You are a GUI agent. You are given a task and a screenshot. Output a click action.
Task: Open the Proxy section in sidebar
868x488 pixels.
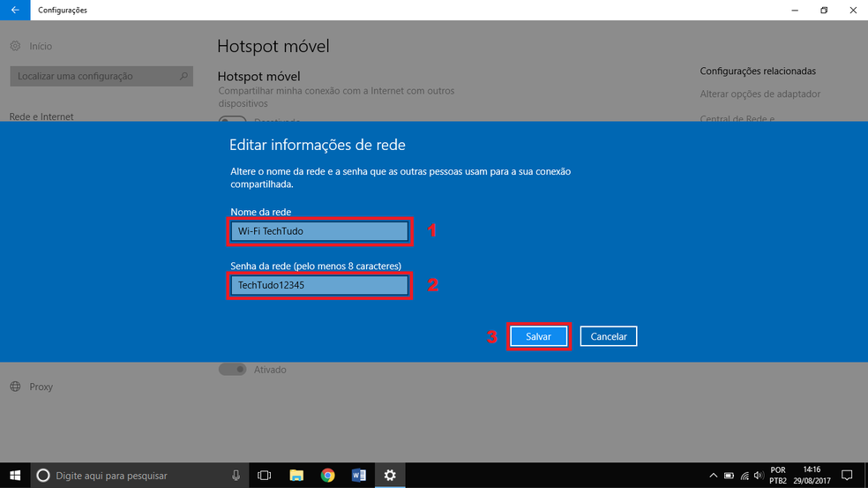click(32, 387)
